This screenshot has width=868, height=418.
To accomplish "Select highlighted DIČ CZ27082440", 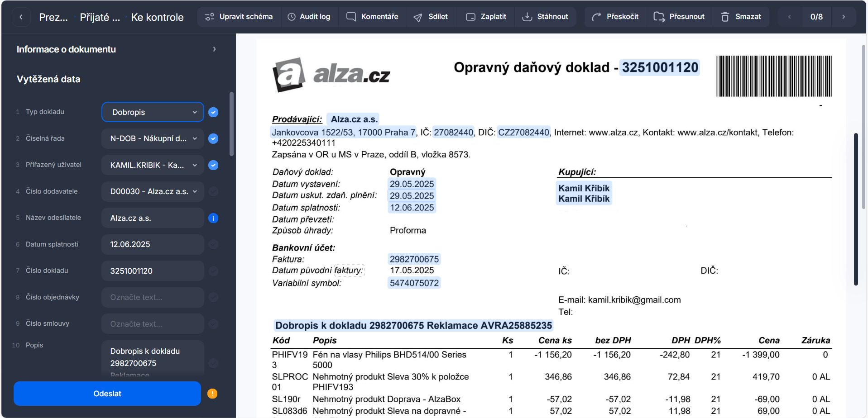I will tap(523, 132).
